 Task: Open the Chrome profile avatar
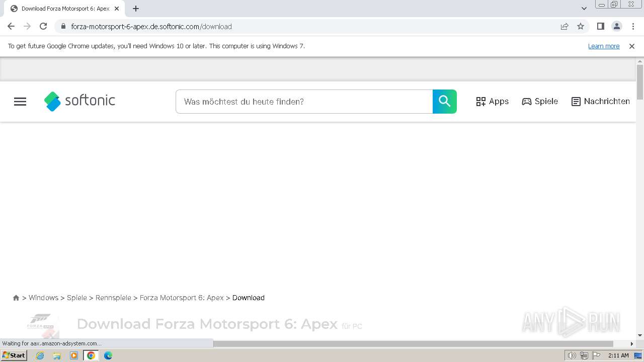(x=616, y=26)
